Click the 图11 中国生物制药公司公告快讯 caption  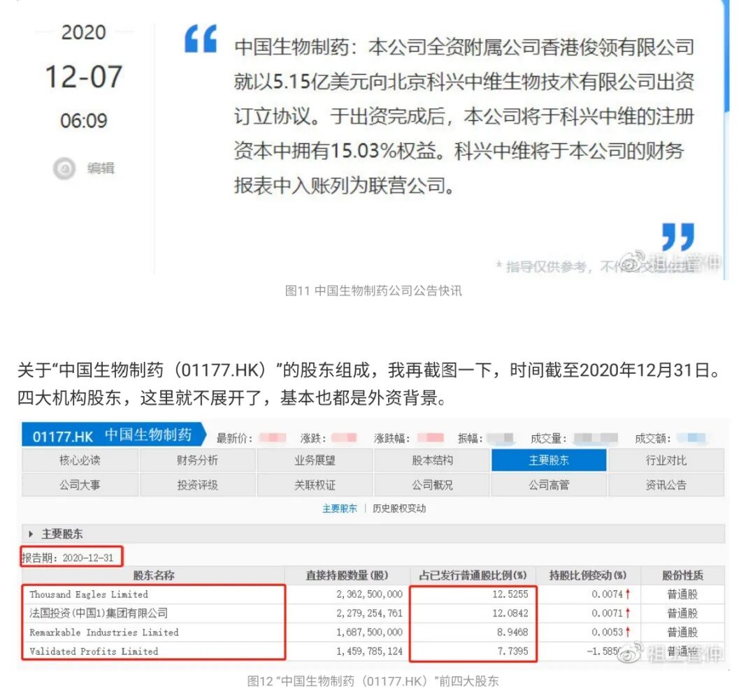point(373,291)
